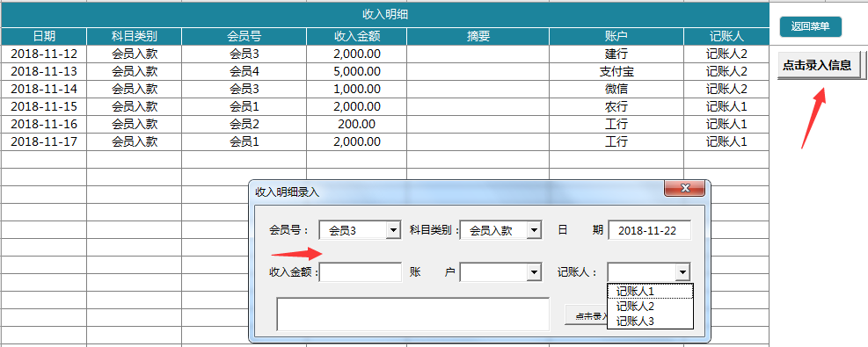Screen dimensions: 868x347
Task: Open the 科目类别 dropdown arrow
Action: click(x=534, y=230)
